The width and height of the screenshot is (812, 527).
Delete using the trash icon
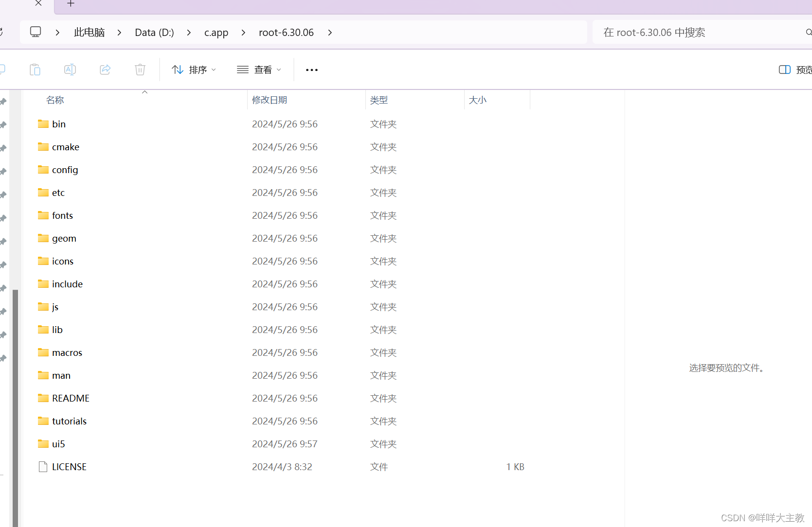click(140, 70)
